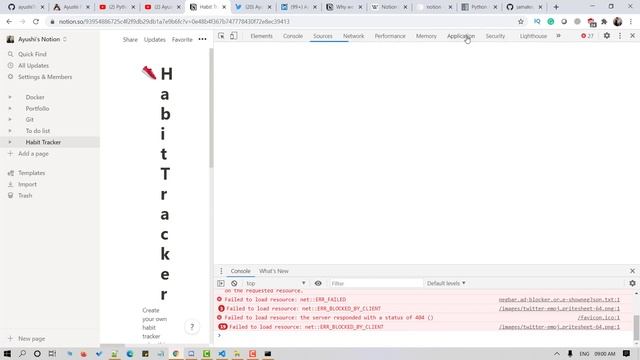The image size is (640, 360).
Task: Open the Memory tab
Action: point(426,36)
